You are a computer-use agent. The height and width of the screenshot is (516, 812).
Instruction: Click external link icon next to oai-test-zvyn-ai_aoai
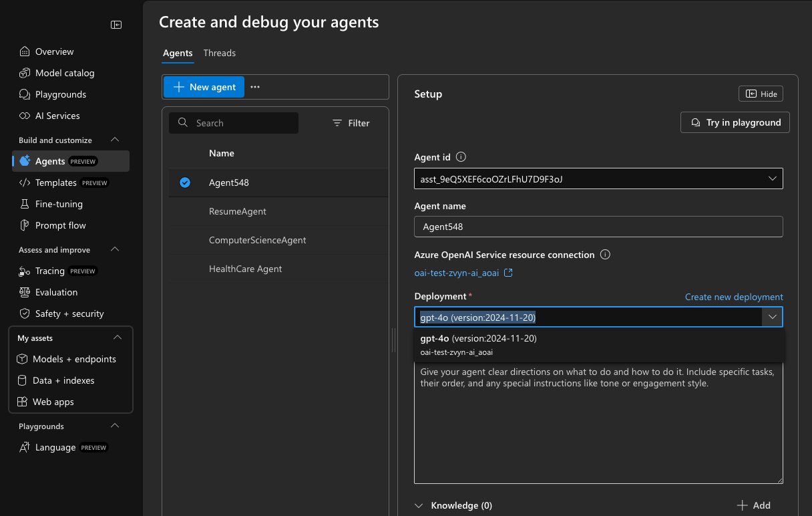[508, 273]
